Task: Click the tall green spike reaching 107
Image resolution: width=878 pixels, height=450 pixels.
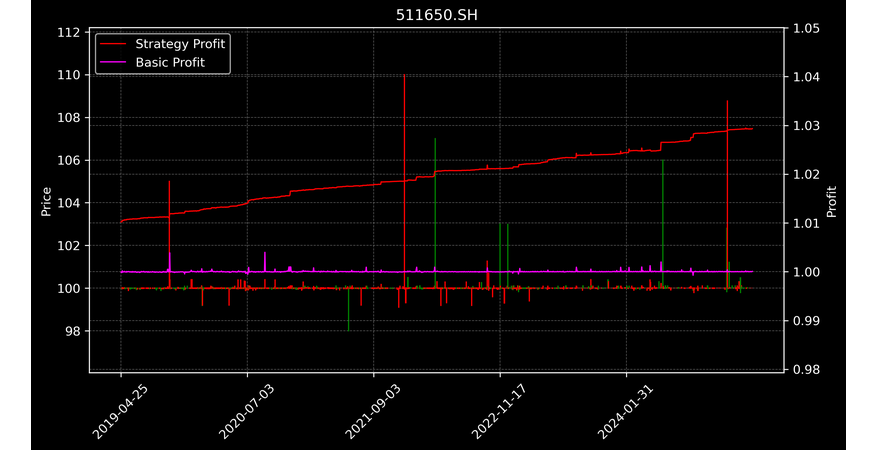Action: [x=435, y=213]
